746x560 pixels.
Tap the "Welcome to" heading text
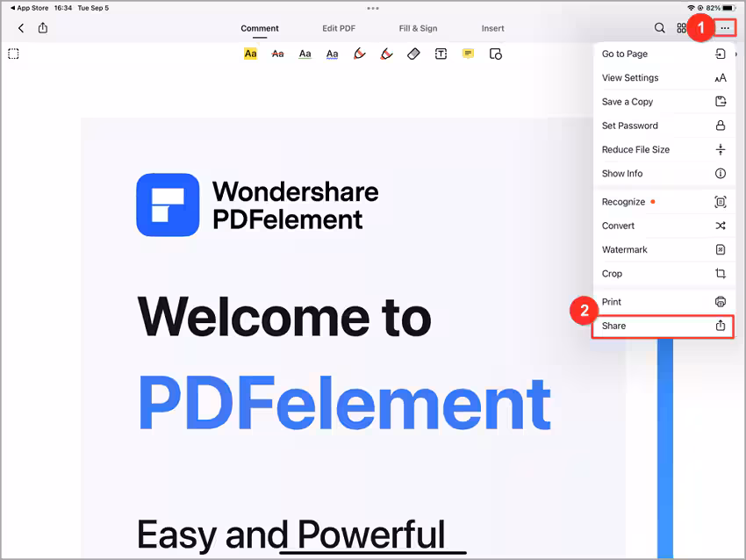click(x=284, y=316)
